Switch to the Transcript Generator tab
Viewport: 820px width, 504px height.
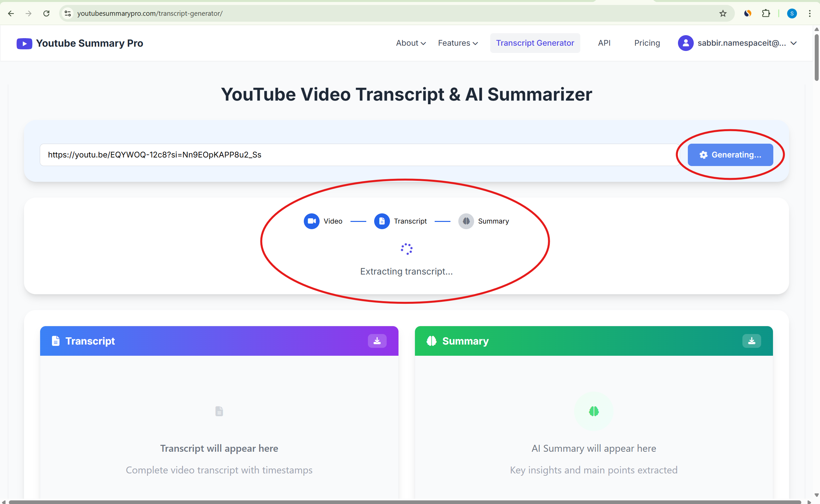coord(535,43)
